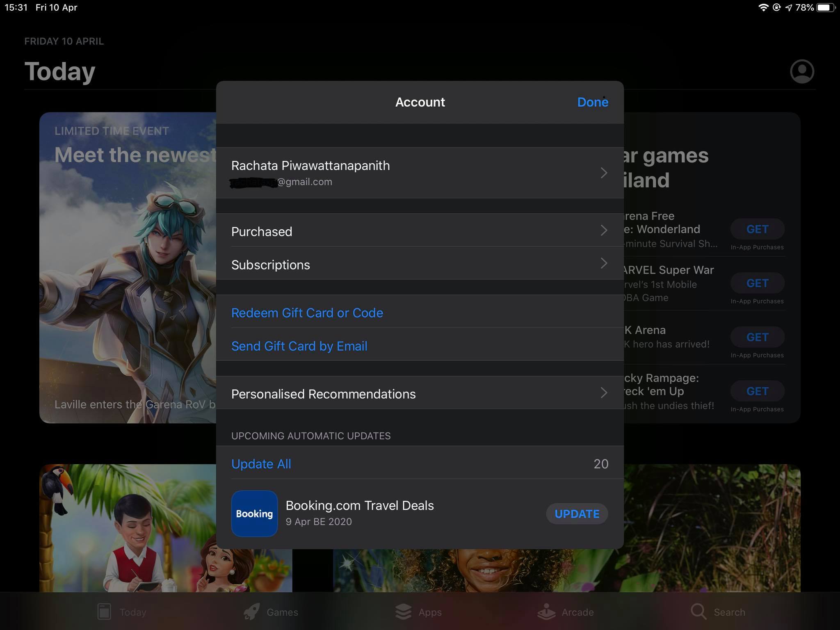The height and width of the screenshot is (630, 840).
Task: Select Send Gift Card by Email
Action: [299, 346]
